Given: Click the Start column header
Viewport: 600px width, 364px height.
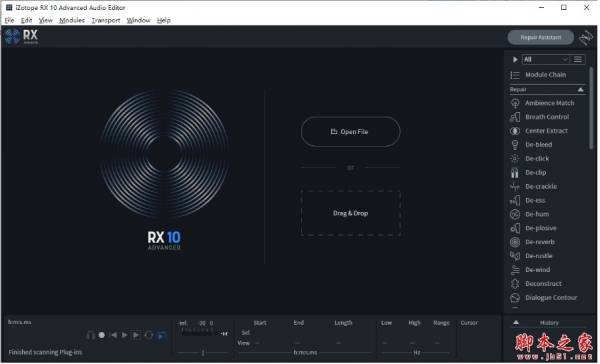Looking at the screenshot, I should tap(260, 323).
